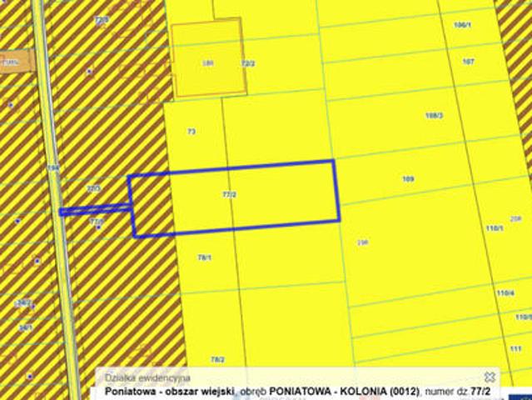This screenshot has height=400, width=532.
Task: Click parcel 26/1 label in hatched area
Action: pos(26,328)
